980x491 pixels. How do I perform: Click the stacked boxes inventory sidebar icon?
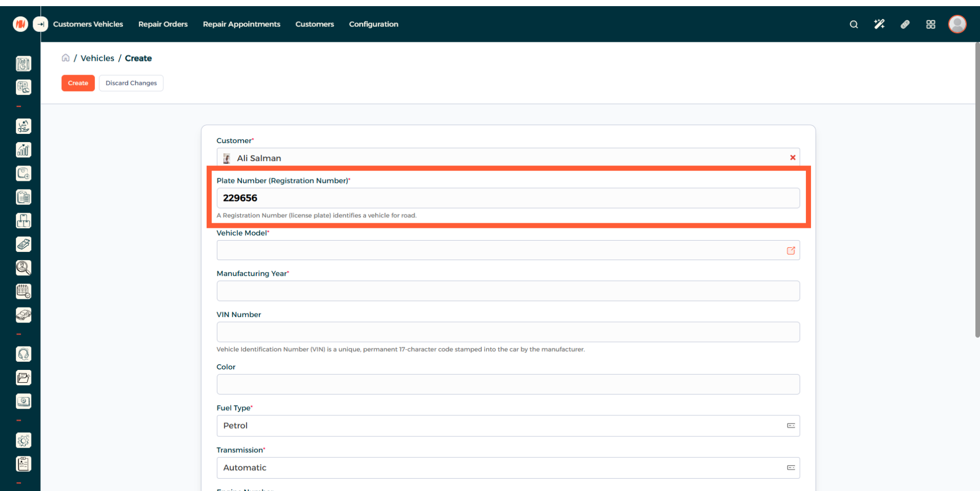tap(23, 221)
